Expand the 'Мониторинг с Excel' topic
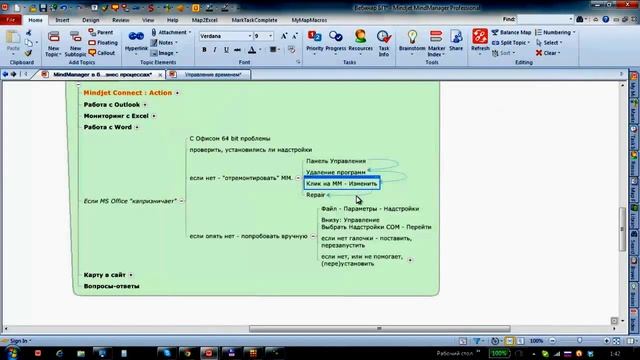640x360 pixels. pyautogui.click(x=154, y=116)
